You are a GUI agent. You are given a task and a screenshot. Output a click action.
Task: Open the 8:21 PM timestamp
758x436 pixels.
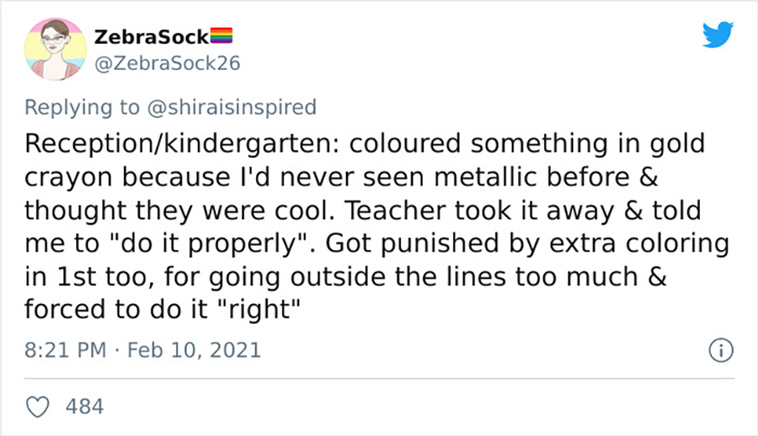(65, 350)
